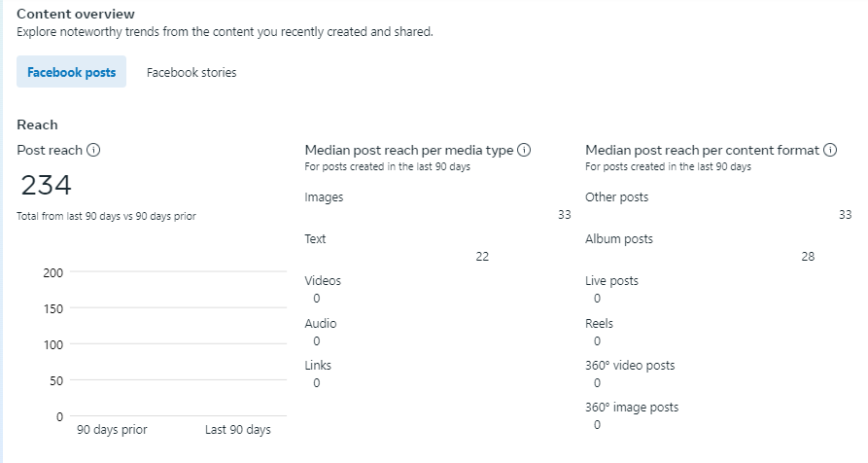Select the Other posts format label
868x463 pixels.
(616, 197)
